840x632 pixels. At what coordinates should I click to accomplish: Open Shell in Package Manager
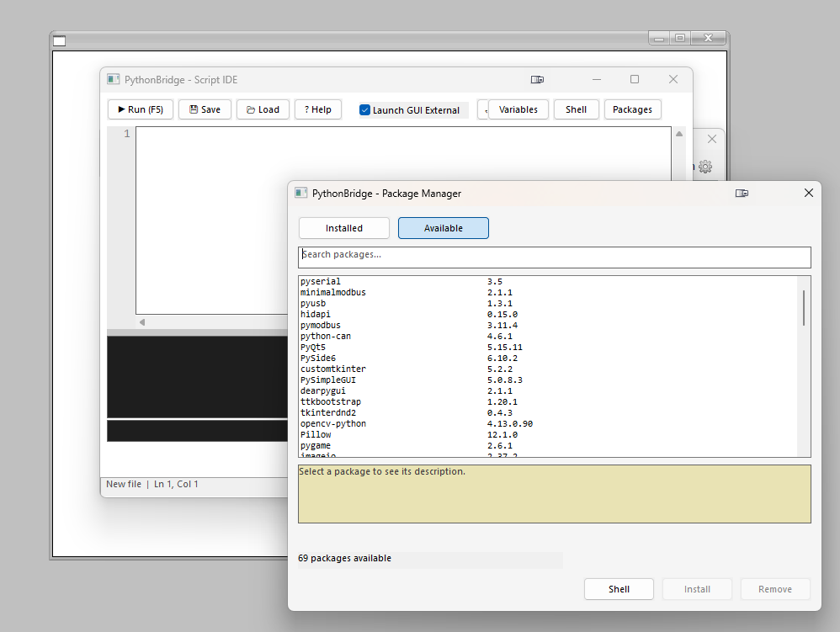(x=619, y=589)
